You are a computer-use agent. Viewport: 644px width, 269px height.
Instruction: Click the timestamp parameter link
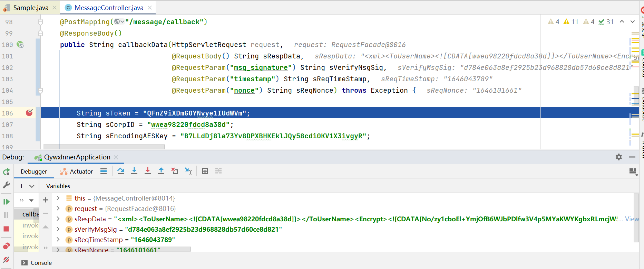pyautogui.click(x=253, y=79)
